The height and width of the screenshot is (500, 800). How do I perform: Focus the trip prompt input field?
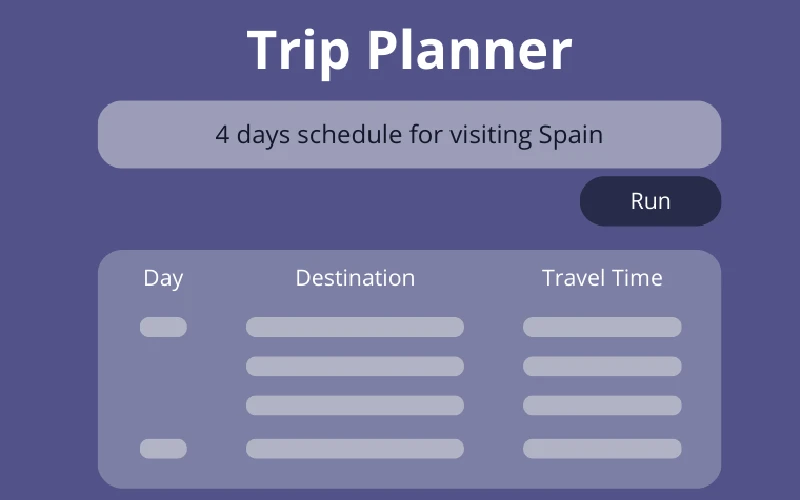tap(409, 134)
